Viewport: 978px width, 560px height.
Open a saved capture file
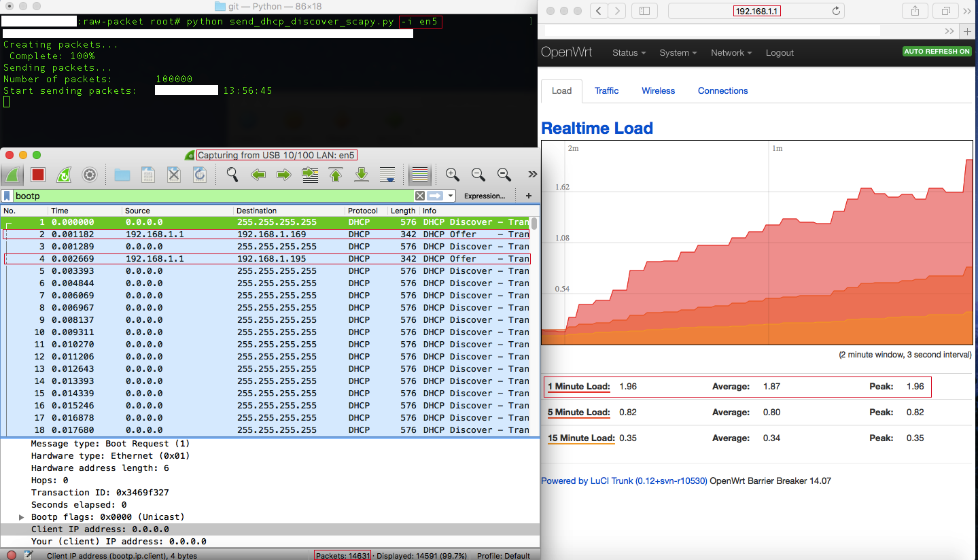pos(122,175)
